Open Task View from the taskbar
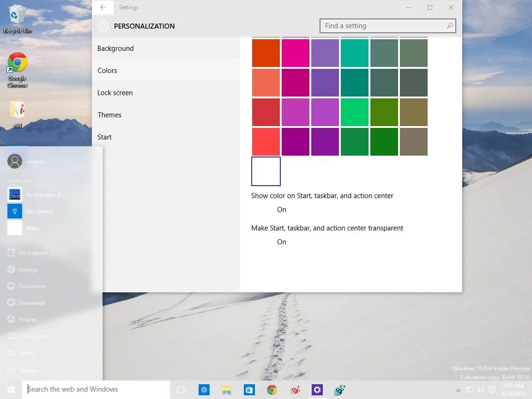The height and width of the screenshot is (399, 532). coord(181,390)
